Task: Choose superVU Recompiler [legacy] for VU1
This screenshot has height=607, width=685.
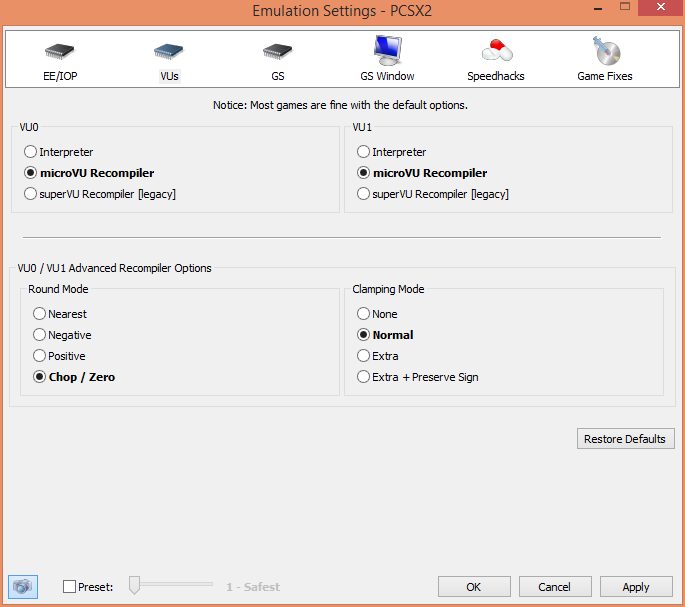Action: tap(364, 194)
